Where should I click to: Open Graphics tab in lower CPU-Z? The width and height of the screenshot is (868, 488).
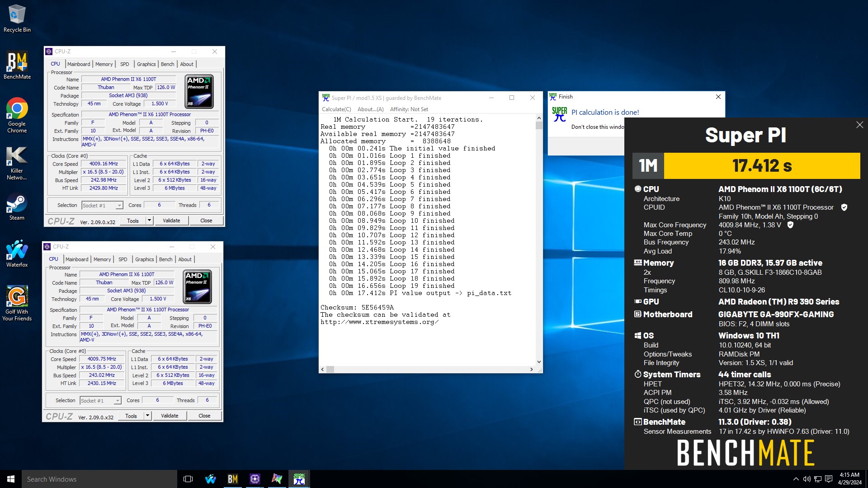pyautogui.click(x=145, y=259)
